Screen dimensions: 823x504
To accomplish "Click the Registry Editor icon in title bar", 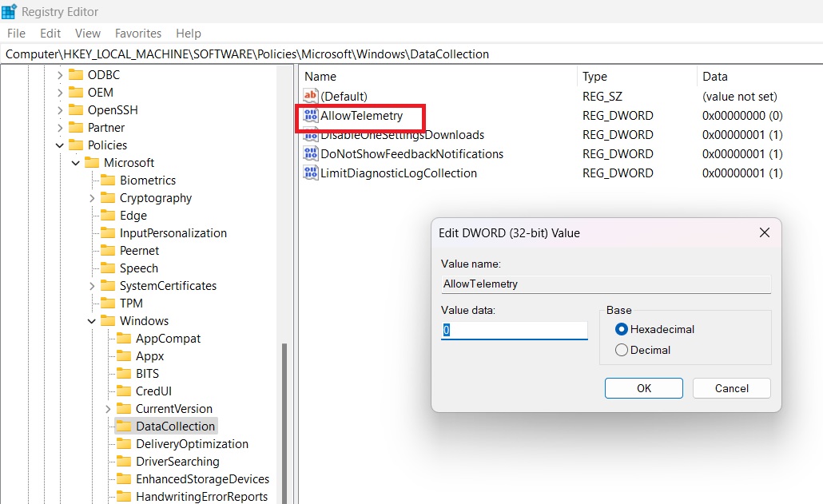I will coord(10,11).
